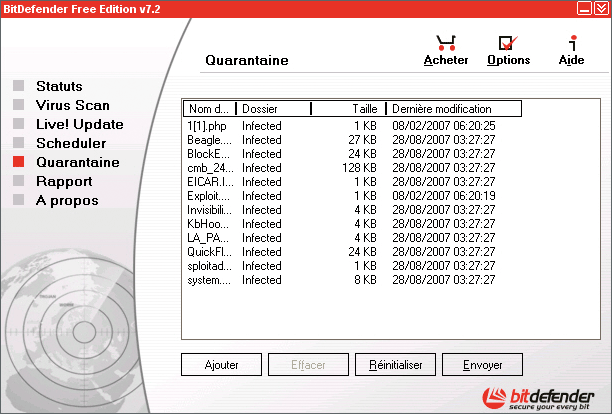Click the 27 KB size cell
Screen dimensions: 612x414
click(362, 140)
